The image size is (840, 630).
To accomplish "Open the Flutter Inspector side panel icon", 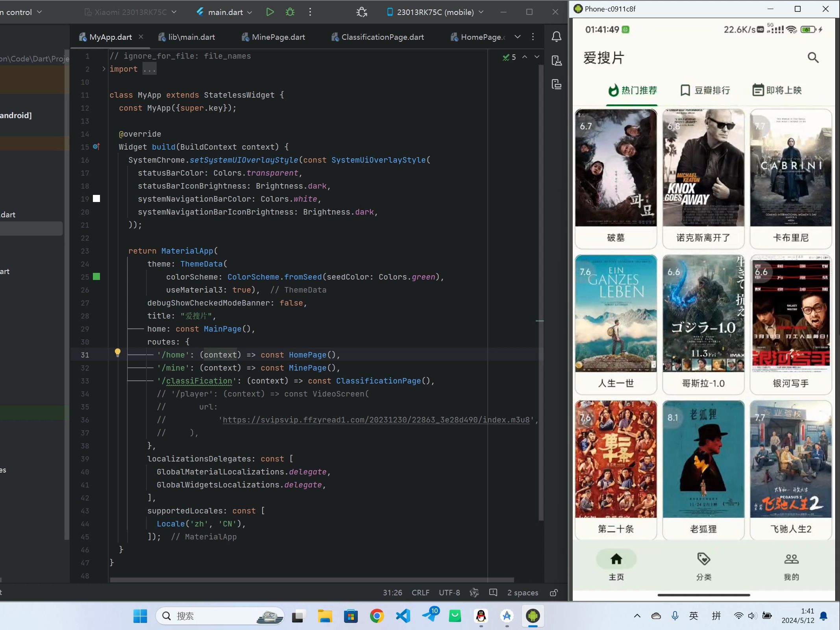I will [x=556, y=61].
